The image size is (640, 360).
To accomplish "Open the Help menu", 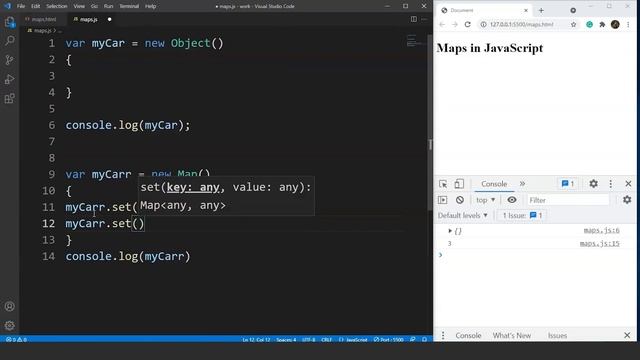I will 151,6.
